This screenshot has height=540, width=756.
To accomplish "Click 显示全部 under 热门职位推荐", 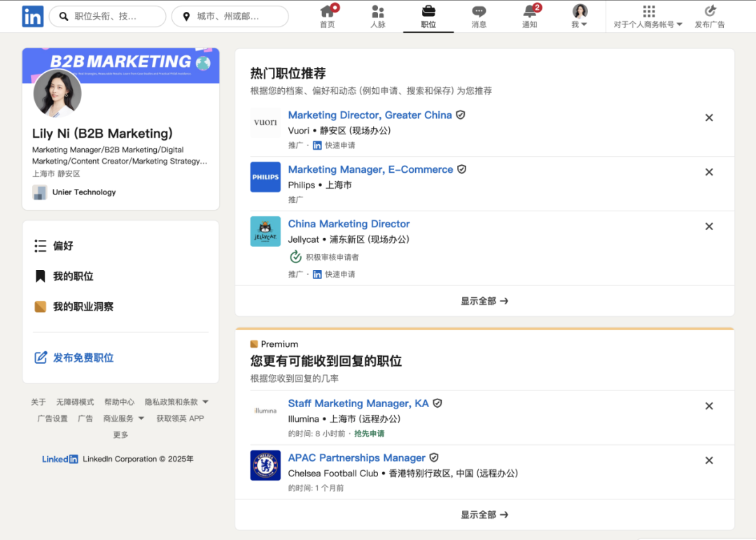I will [484, 301].
